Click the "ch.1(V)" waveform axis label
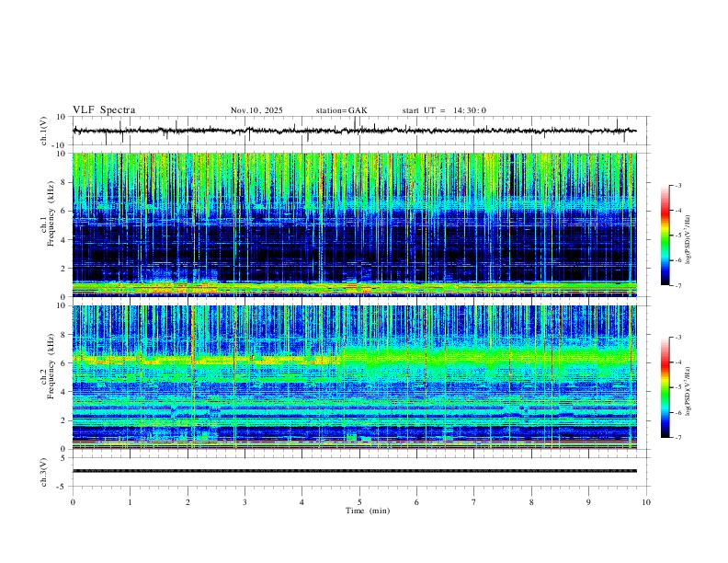Screen dimensions: 728x563 (44, 131)
